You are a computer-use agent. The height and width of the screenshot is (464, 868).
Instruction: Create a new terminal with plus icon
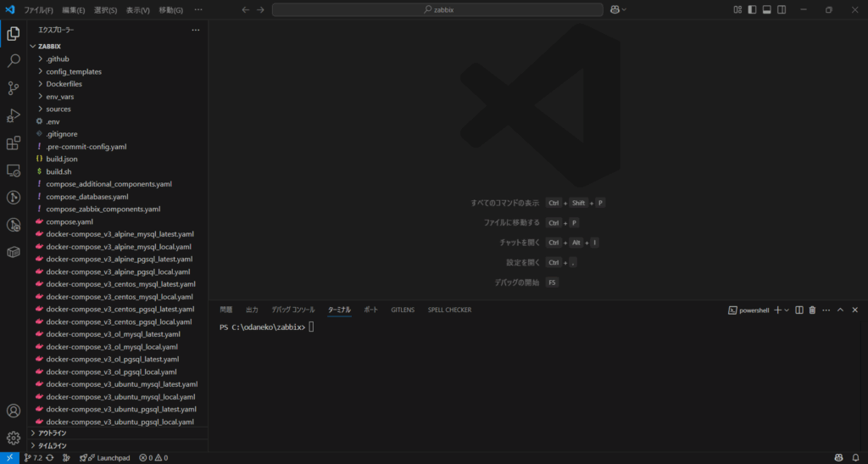(x=777, y=310)
